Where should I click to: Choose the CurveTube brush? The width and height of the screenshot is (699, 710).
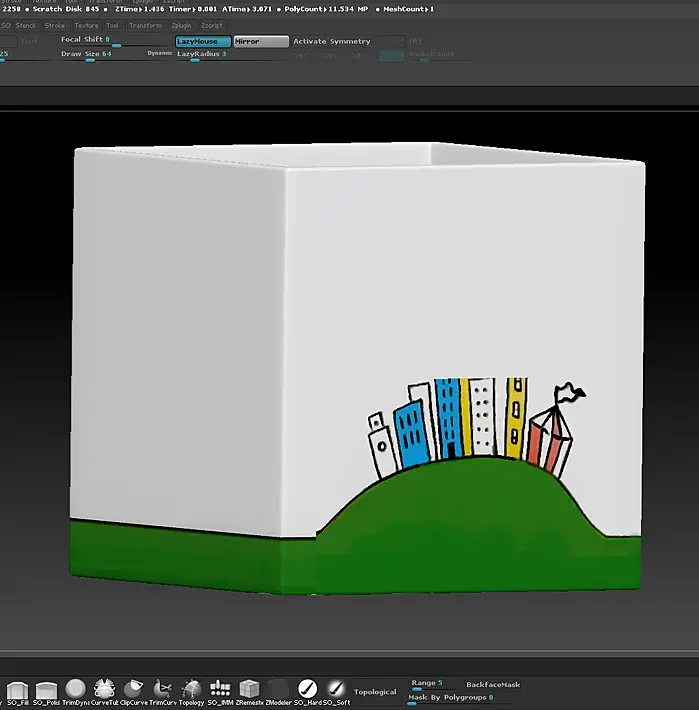(x=104, y=689)
